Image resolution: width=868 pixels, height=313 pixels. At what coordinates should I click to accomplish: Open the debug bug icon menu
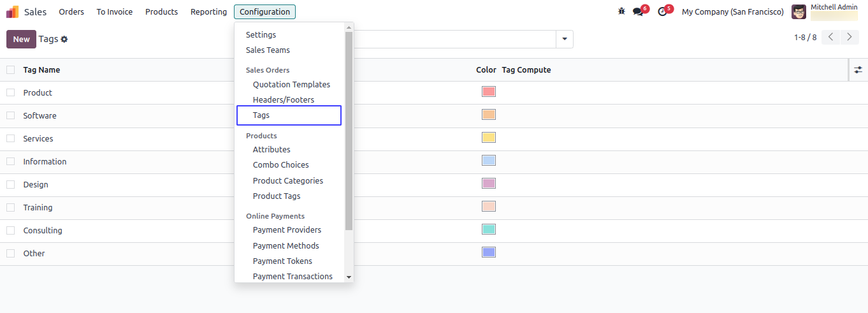621,11
